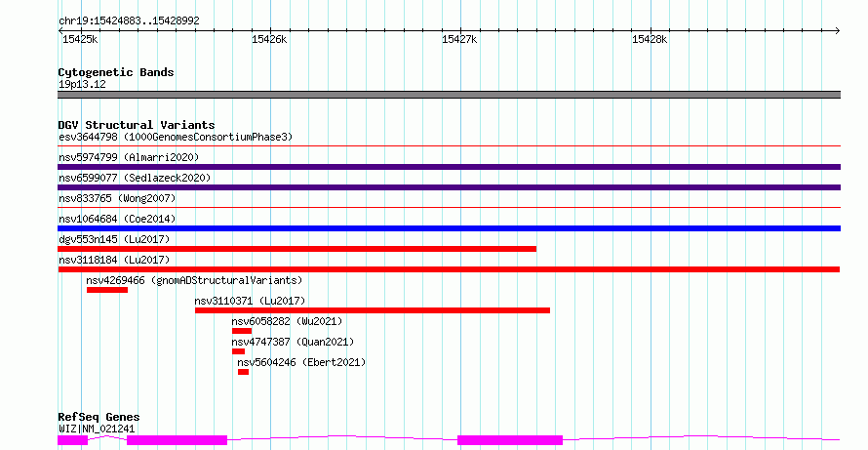Open the nsv3118184 (Lu2017) label
This screenshot has width=868, height=450.
click(114, 260)
